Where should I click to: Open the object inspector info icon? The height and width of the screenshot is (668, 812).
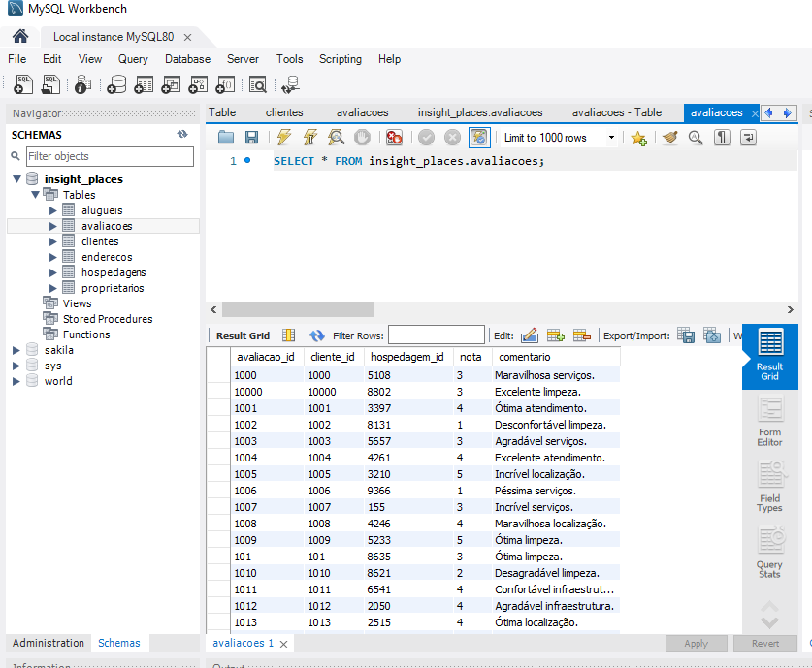82,84
